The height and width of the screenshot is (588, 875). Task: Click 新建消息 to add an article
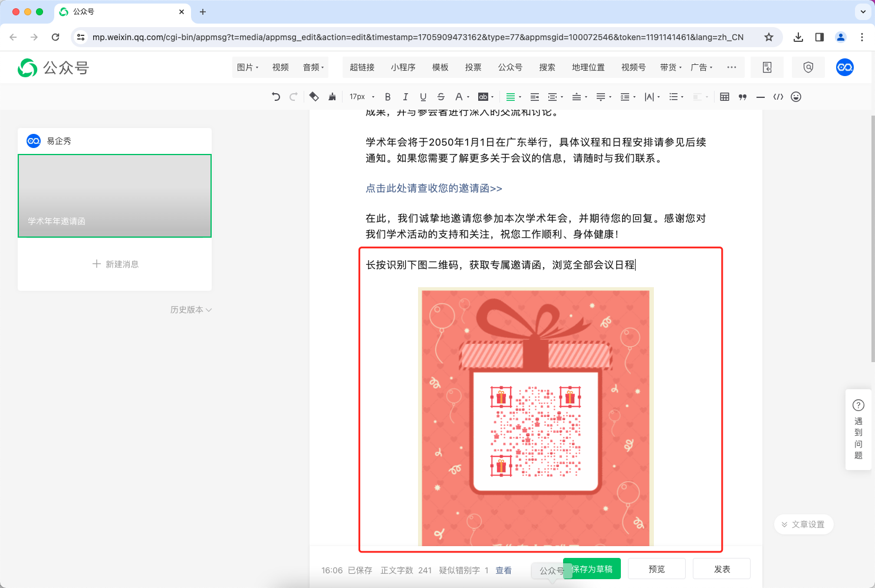(x=115, y=264)
